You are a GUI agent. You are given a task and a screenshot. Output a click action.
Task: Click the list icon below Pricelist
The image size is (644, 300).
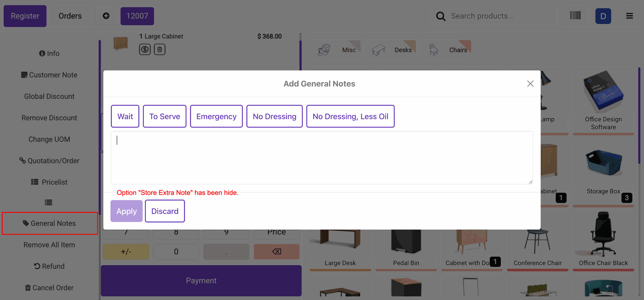point(49,202)
